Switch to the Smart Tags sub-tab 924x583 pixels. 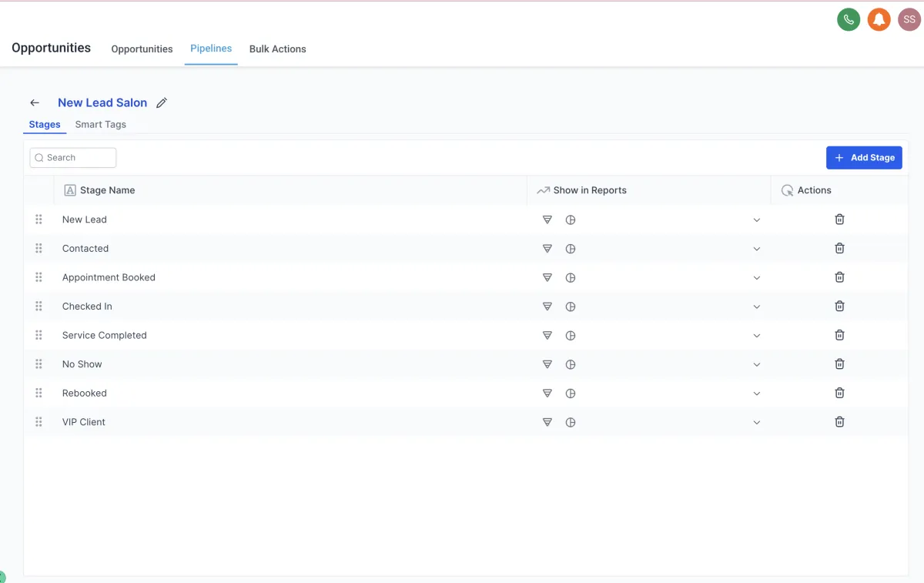[101, 124]
